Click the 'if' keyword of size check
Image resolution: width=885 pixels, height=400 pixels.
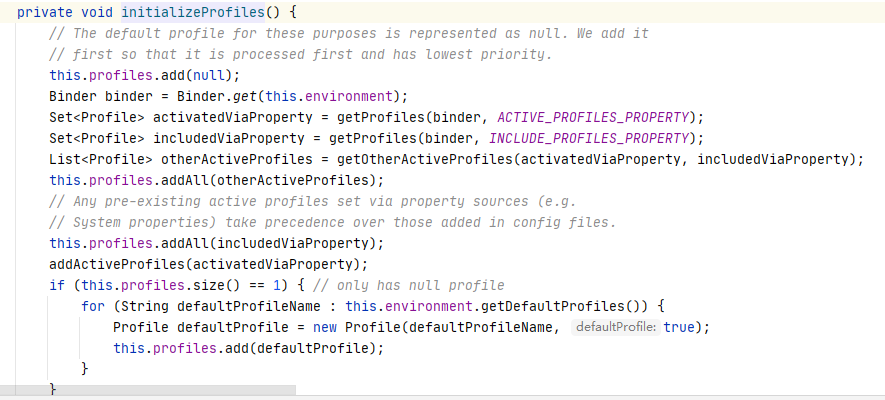56,285
